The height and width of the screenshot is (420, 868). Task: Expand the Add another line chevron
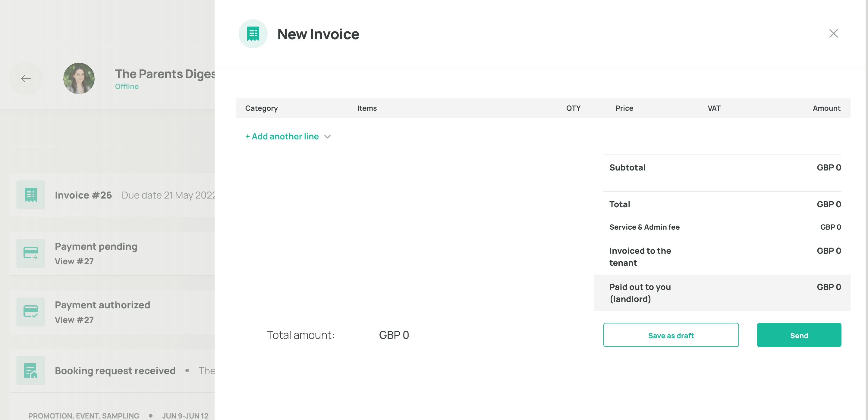point(327,137)
